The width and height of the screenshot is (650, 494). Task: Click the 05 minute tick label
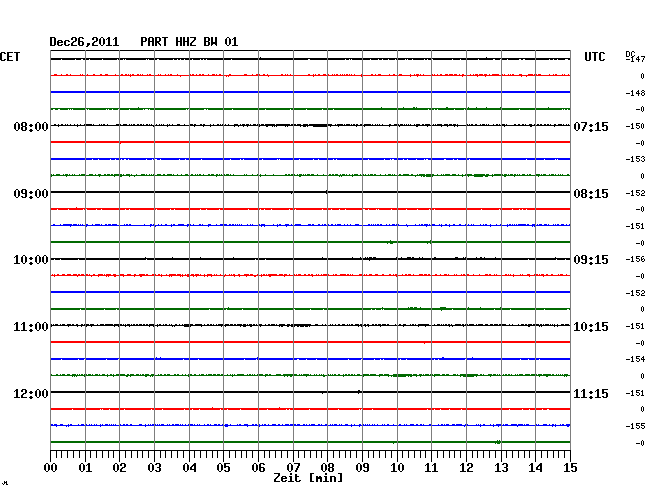(x=224, y=468)
